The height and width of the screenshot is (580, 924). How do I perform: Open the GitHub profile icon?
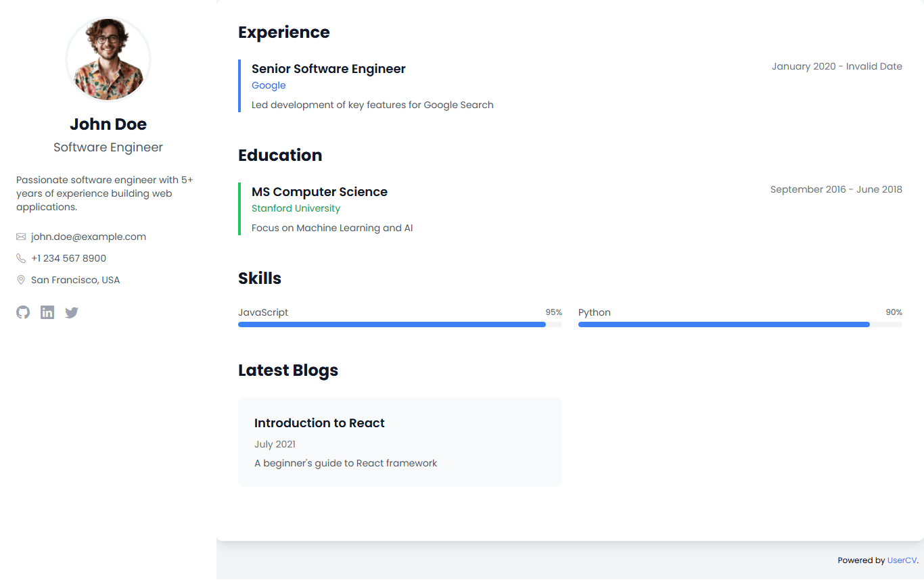(x=23, y=312)
